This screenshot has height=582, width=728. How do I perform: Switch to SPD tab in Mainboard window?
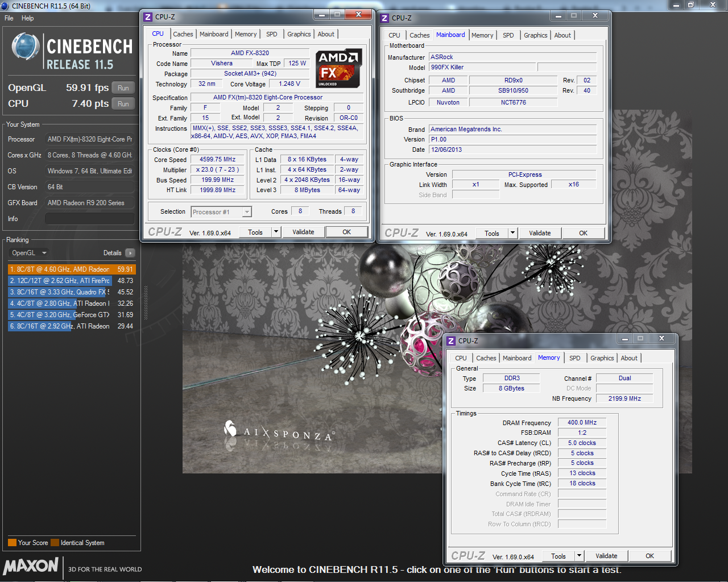[508, 35]
